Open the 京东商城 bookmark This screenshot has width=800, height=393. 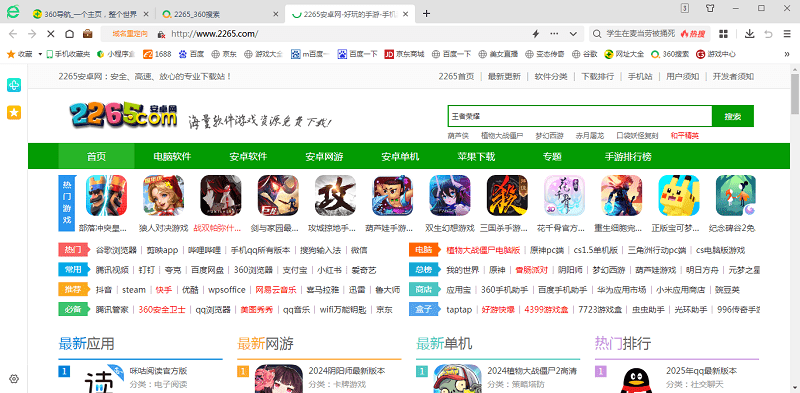coord(405,54)
